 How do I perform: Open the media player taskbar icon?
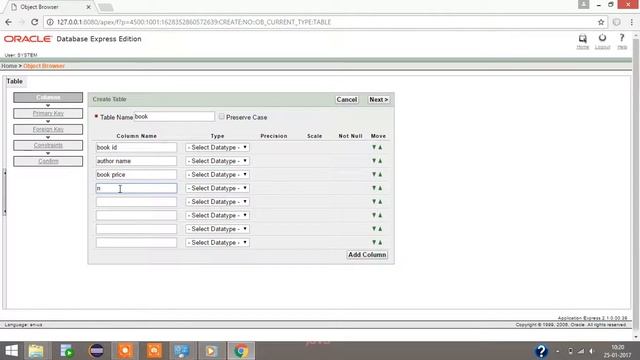pos(211,351)
